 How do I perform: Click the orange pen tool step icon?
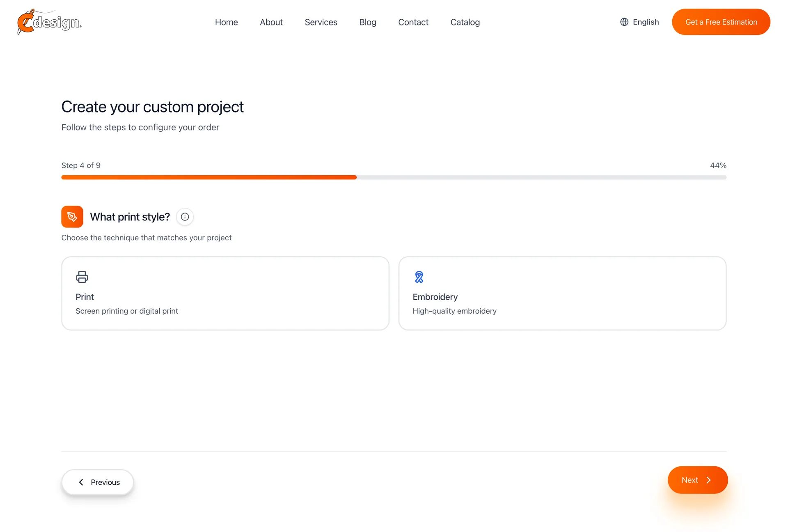point(72,217)
